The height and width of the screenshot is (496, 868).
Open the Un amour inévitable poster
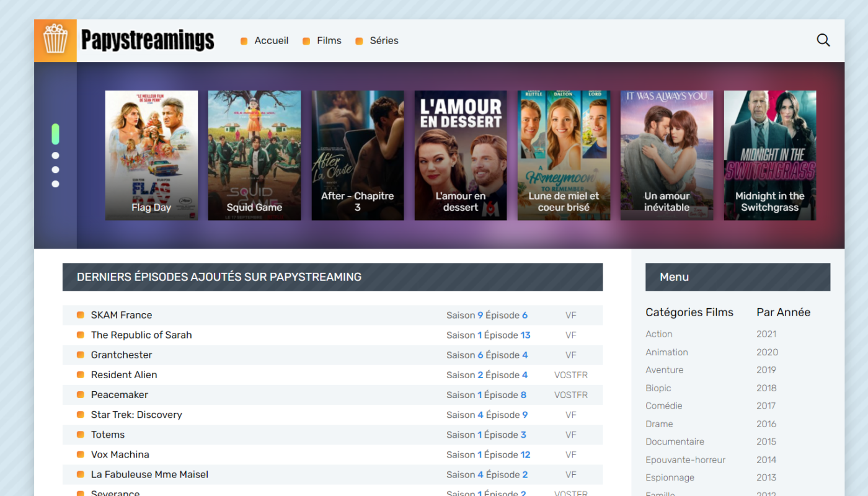point(667,156)
